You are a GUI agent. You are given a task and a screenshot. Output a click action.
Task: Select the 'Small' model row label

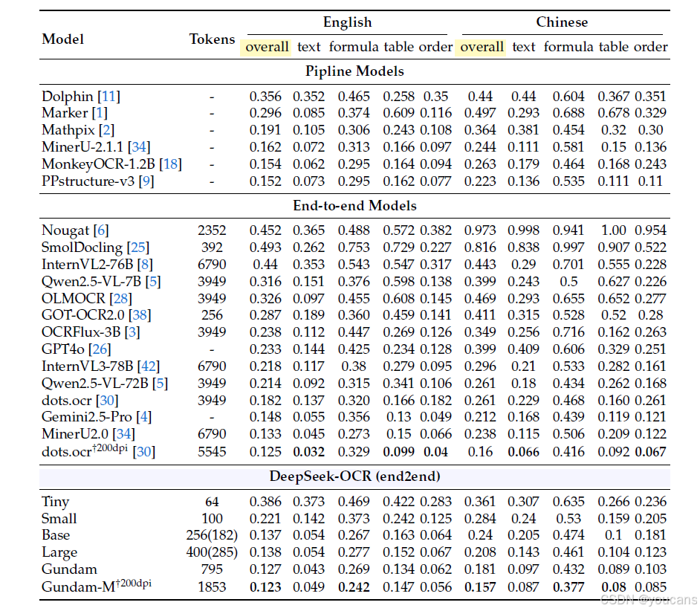pos(59,519)
